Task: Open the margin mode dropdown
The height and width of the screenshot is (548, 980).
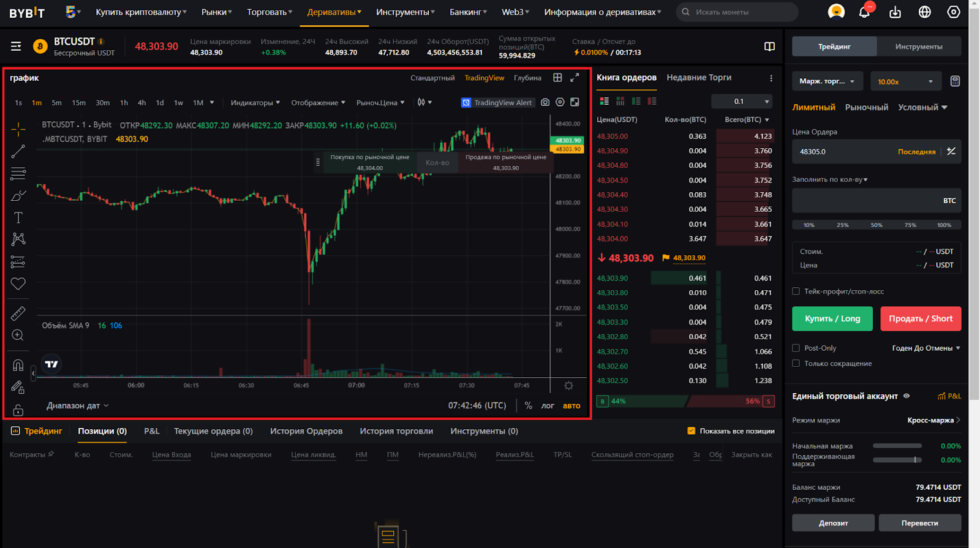Action: pyautogui.click(x=827, y=81)
